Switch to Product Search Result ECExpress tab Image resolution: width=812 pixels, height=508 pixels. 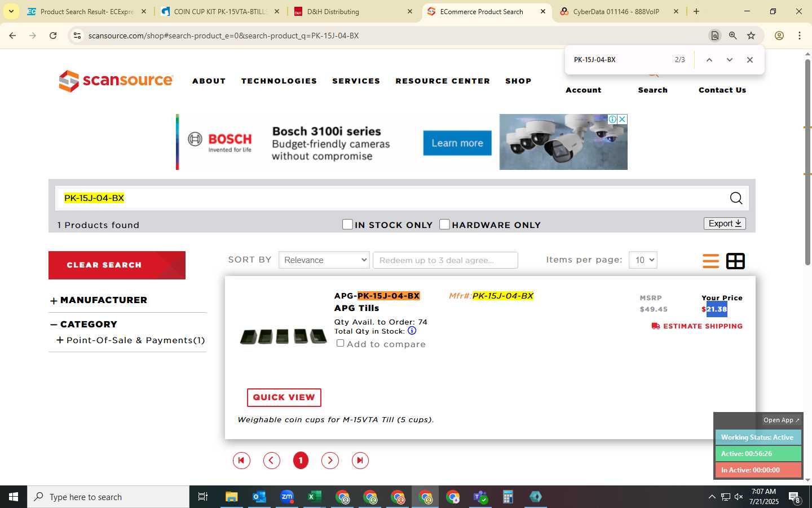click(86, 11)
